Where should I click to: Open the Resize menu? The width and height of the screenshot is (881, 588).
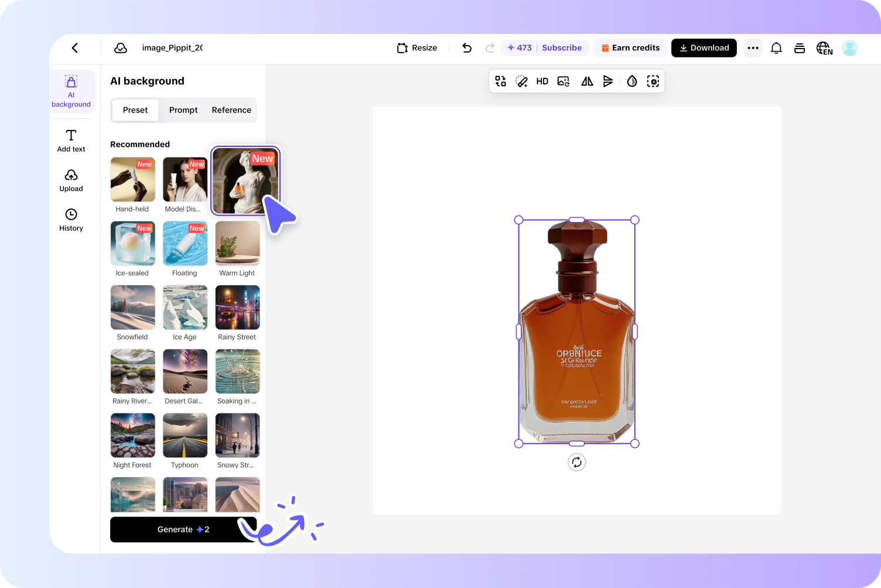pyautogui.click(x=416, y=47)
